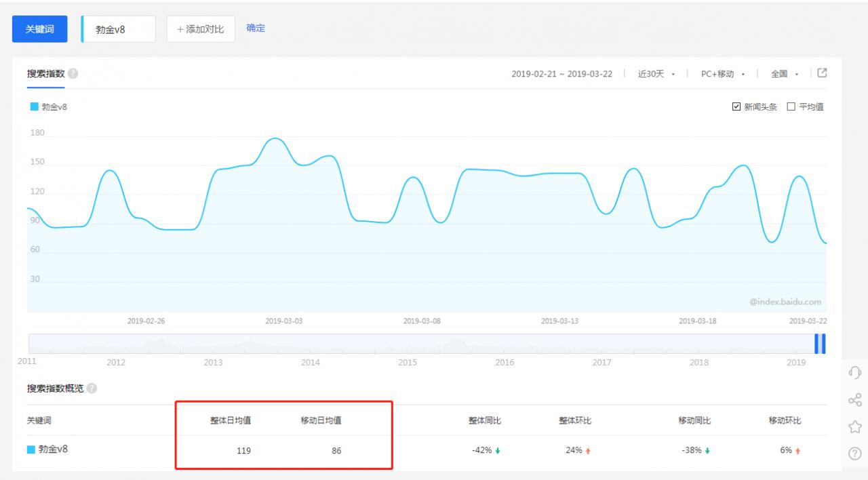The width and height of the screenshot is (868, 480).
Task: Click the 2015 year label on timeline
Action: click(408, 363)
